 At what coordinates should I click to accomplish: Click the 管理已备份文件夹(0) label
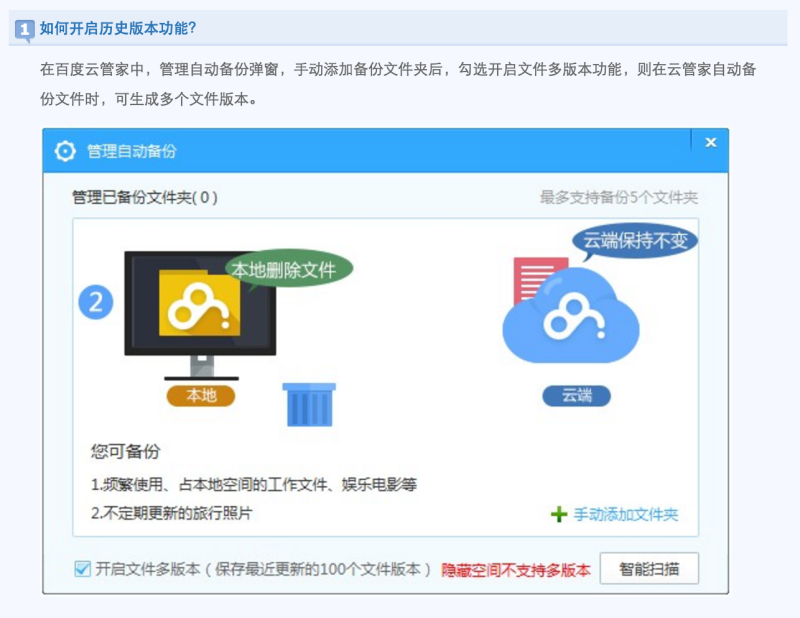coord(144,197)
